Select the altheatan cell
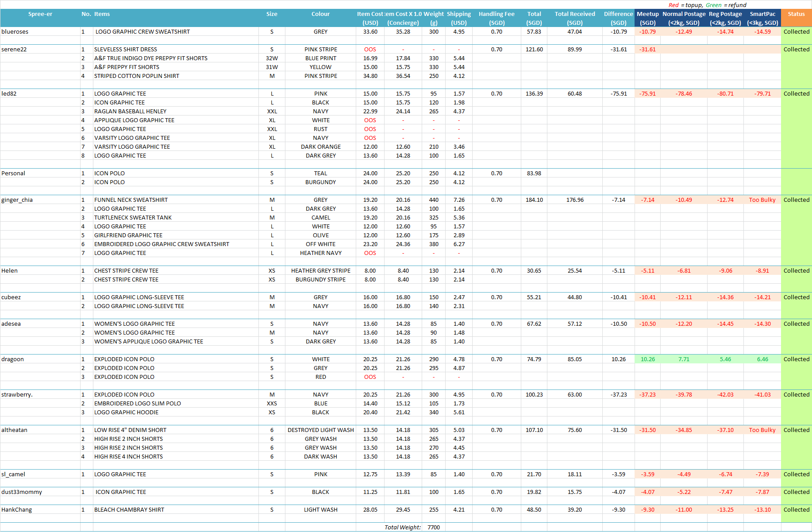This screenshot has width=812, height=532. (x=40, y=430)
